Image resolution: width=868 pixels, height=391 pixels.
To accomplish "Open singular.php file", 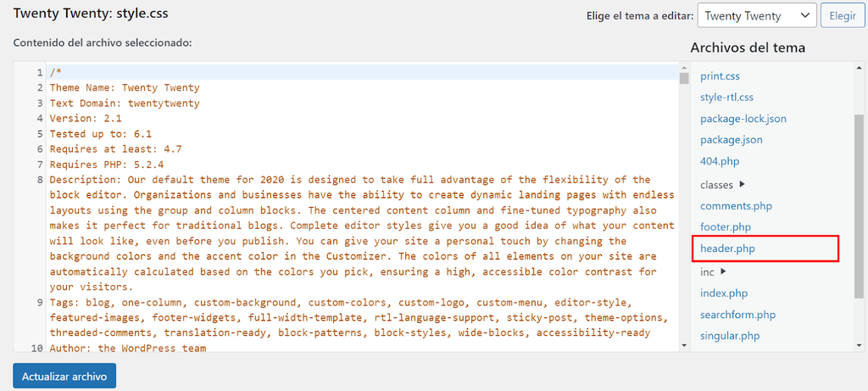I will pyautogui.click(x=730, y=336).
